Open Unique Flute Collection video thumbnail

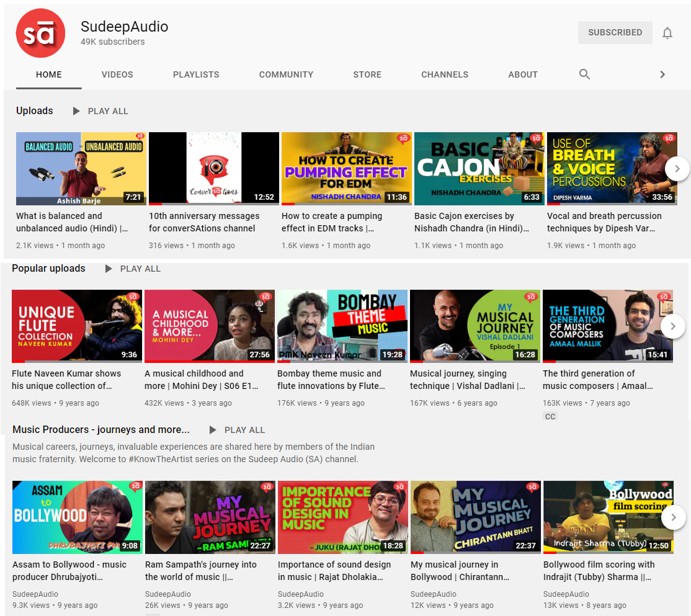click(x=77, y=326)
